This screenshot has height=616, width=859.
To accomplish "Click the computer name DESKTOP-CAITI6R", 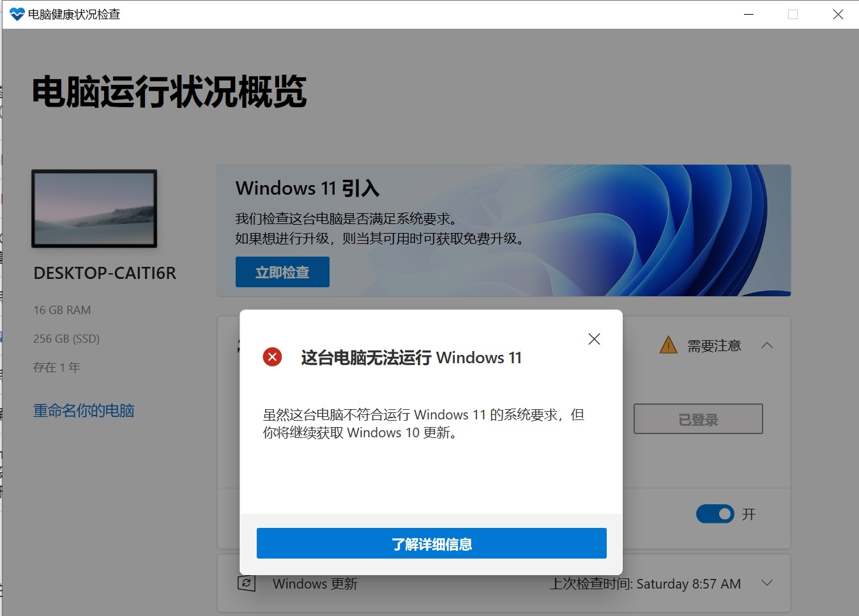I will (x=104, y=273).
